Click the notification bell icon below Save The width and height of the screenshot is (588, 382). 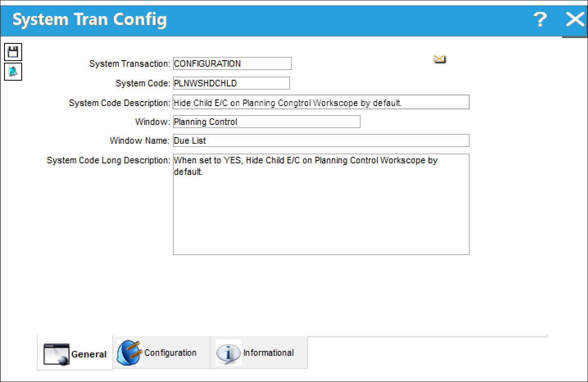[13, 72]
